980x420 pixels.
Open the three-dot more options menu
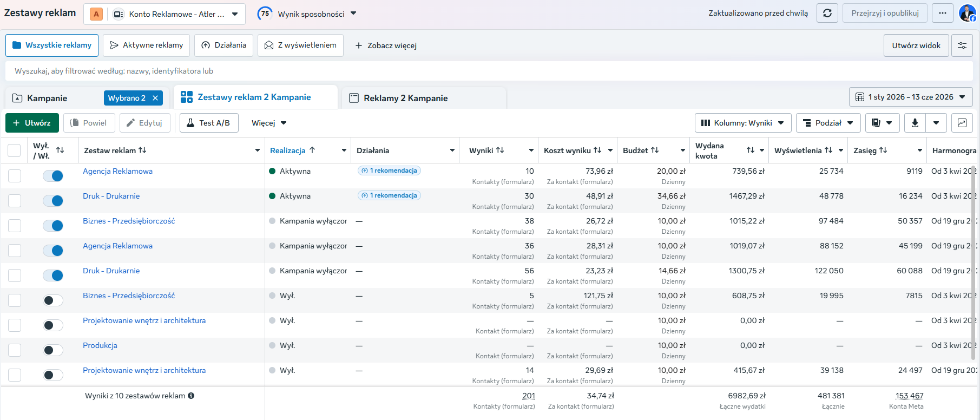point(943,13)
